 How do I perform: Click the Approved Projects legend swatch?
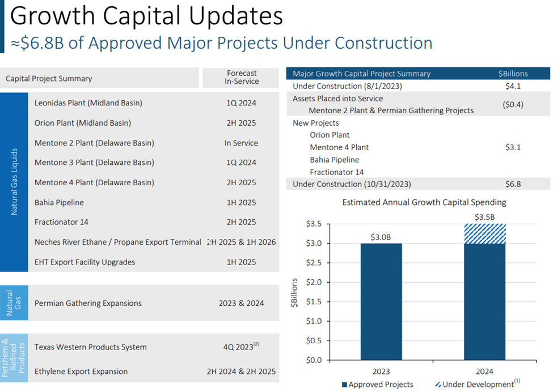(x=345, y=385)
